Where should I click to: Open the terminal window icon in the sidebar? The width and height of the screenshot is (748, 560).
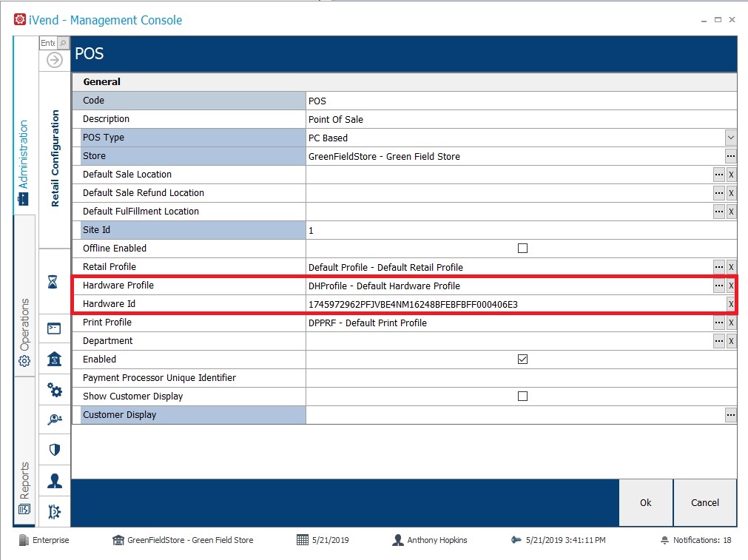click(x=54, y=328)
